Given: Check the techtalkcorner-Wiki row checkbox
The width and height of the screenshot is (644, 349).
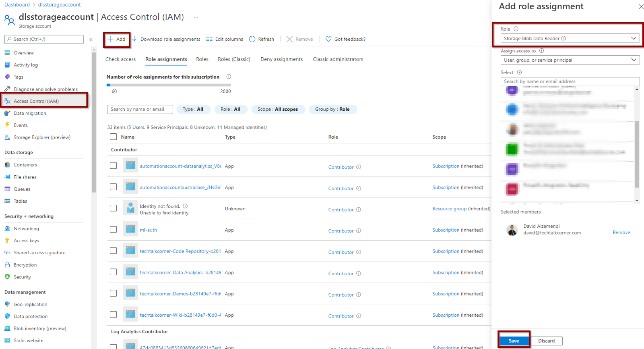Looking at the screenshot, I should coord(114,314).
